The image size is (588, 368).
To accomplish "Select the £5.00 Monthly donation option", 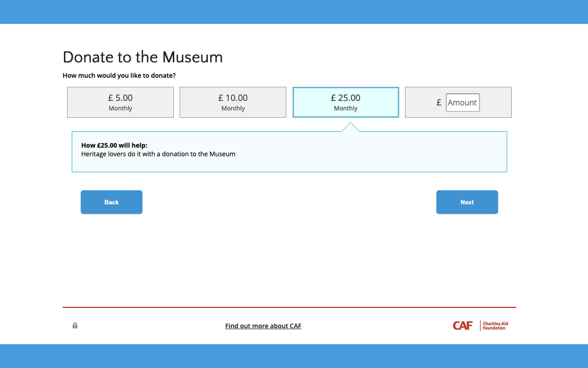I will (x=120, y=102).
